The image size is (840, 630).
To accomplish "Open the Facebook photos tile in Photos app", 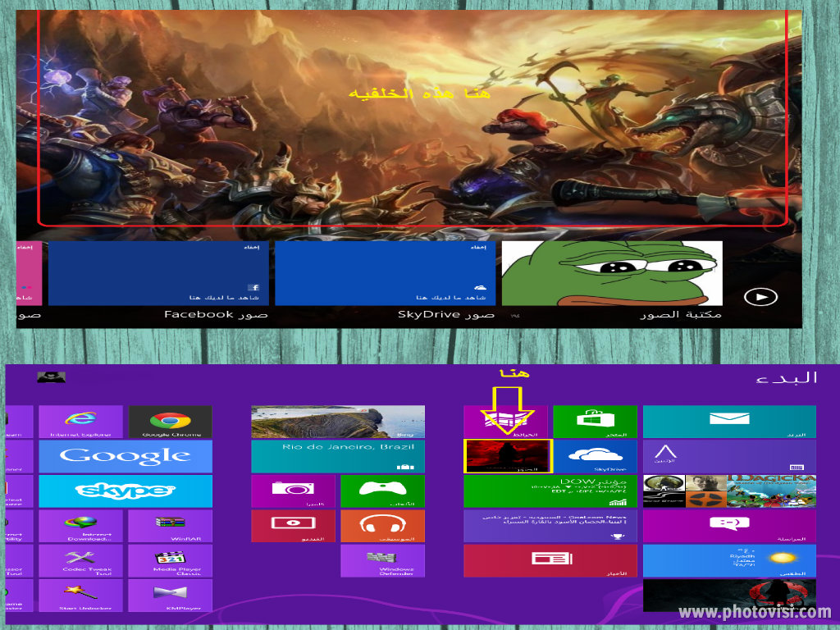I will point(158,273).
